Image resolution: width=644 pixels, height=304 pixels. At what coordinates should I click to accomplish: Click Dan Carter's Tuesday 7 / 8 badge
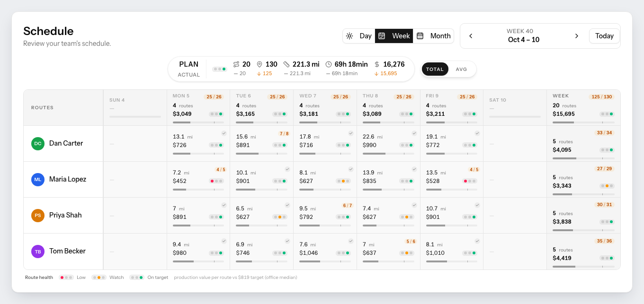click(284, 133)
